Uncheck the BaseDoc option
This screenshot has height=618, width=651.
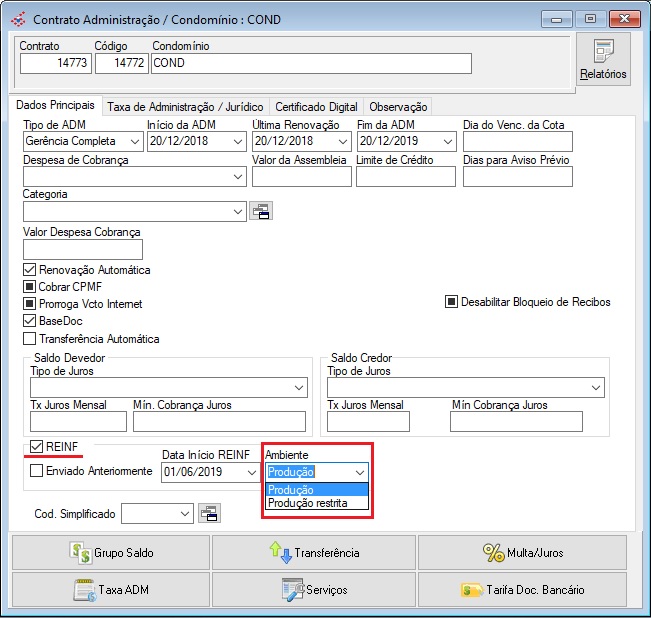(x=29, y=321)
